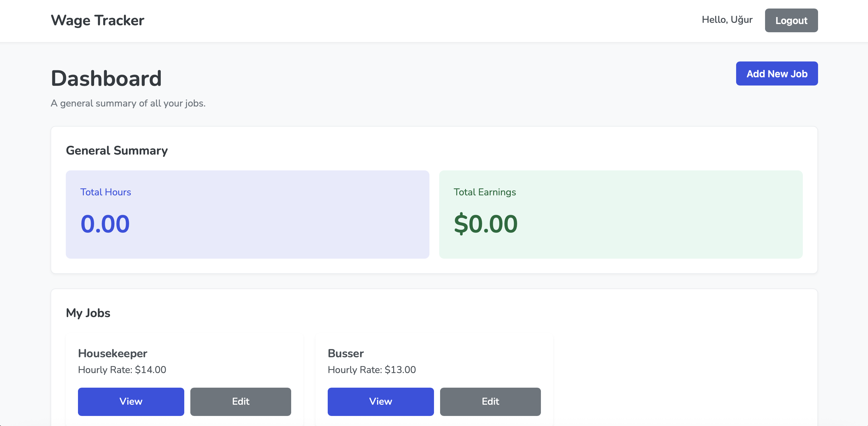Screen dimensions: 868x426
Task: Click the Total Earnings summary card
Action: pyautogui.click(x=620, y=215)
